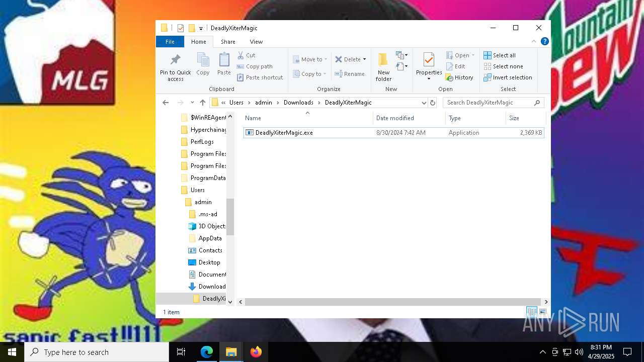Click the Edit ribbon button

click(x=456, y=66)
